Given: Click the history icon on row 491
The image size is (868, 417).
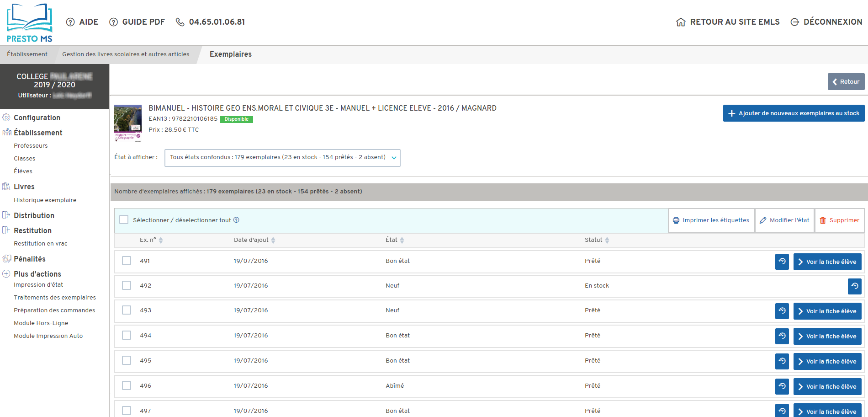Looking at the screenshot, I should (x=782, y=262).
